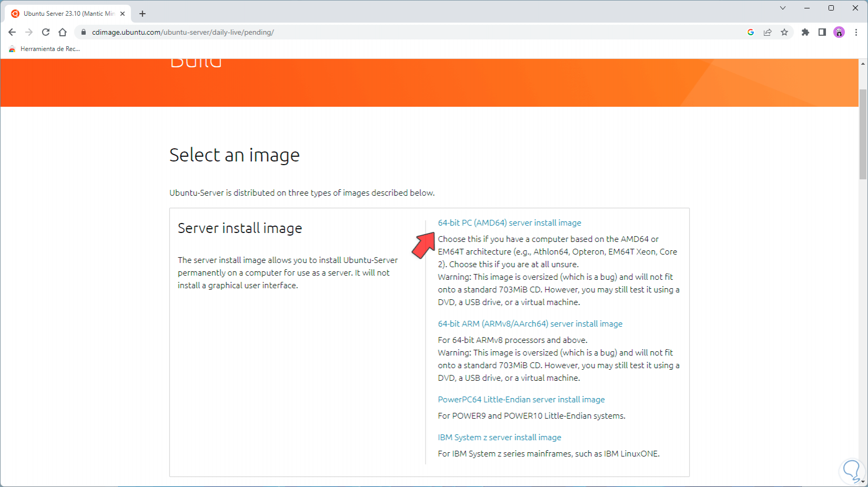The image size is (868, 487).
Task: Reload the current page
Action: click(46, 32)
